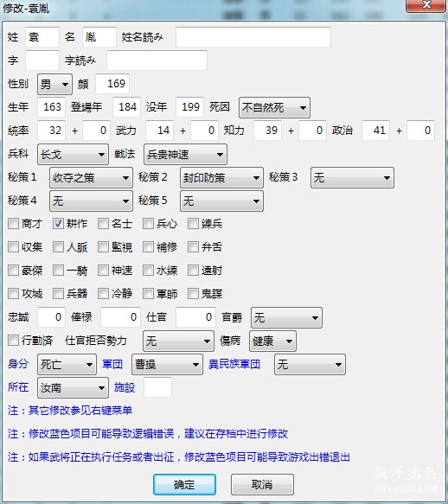Click the 没年 field showing 199
This screenshot has width=448, height=504.
189,106
